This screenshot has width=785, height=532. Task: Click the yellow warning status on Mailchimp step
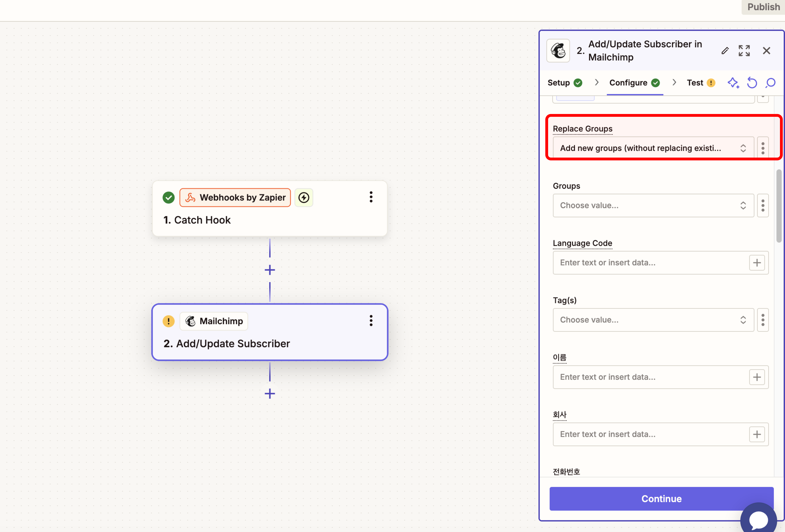tap(169, 321)
